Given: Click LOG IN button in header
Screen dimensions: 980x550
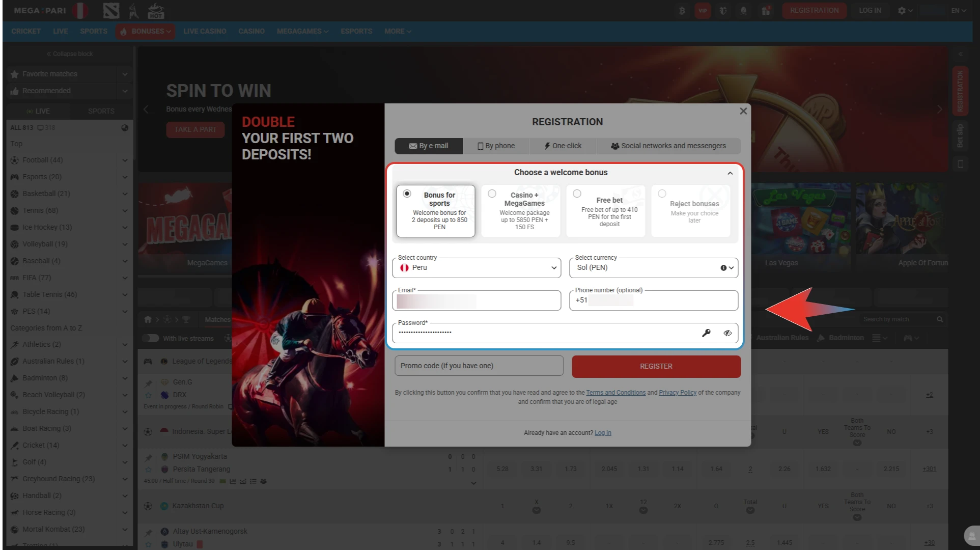Looking at the screenshot, I should coord(870,10).
